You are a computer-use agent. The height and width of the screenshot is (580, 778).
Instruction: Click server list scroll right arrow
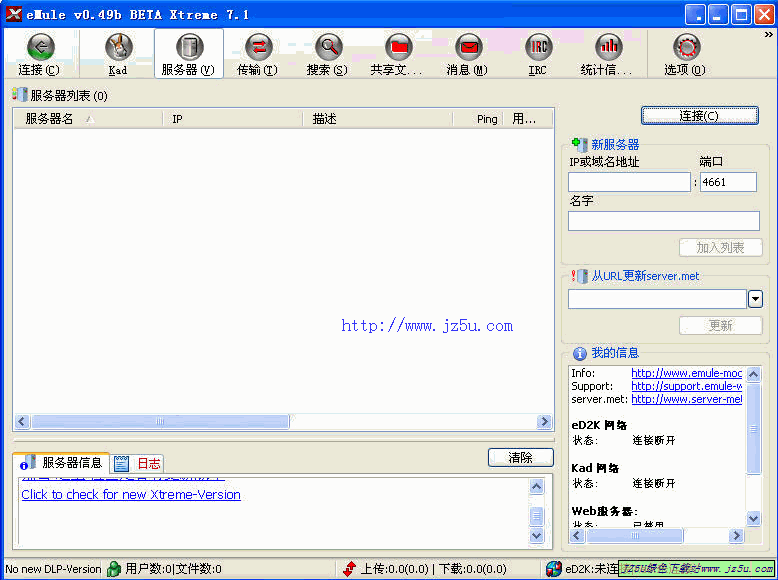coord(544,422)
